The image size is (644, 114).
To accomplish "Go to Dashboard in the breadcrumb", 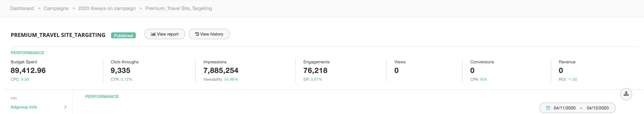I will 22,8.
